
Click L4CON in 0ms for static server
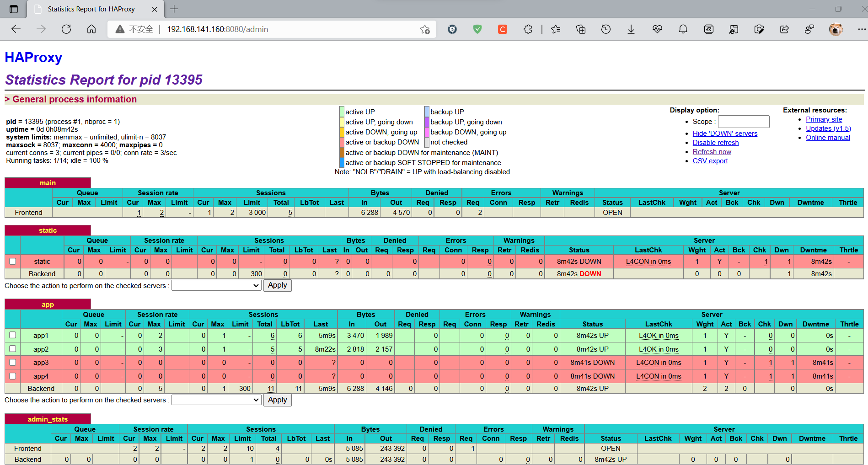(648, 262)
